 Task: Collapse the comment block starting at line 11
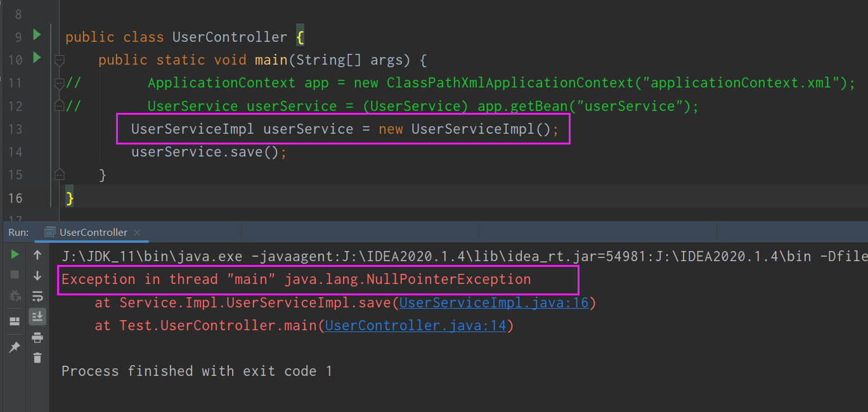point(60,83)
